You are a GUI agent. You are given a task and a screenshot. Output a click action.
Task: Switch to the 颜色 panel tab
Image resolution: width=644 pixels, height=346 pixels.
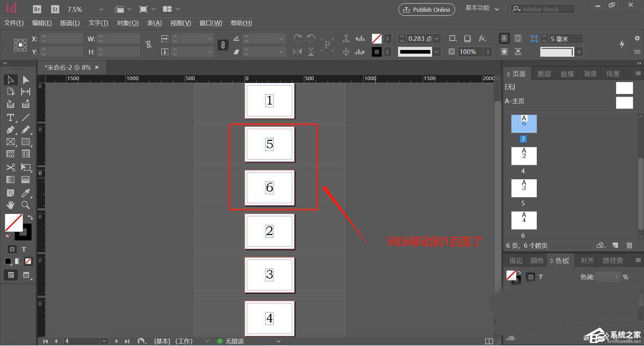point(537,260)
